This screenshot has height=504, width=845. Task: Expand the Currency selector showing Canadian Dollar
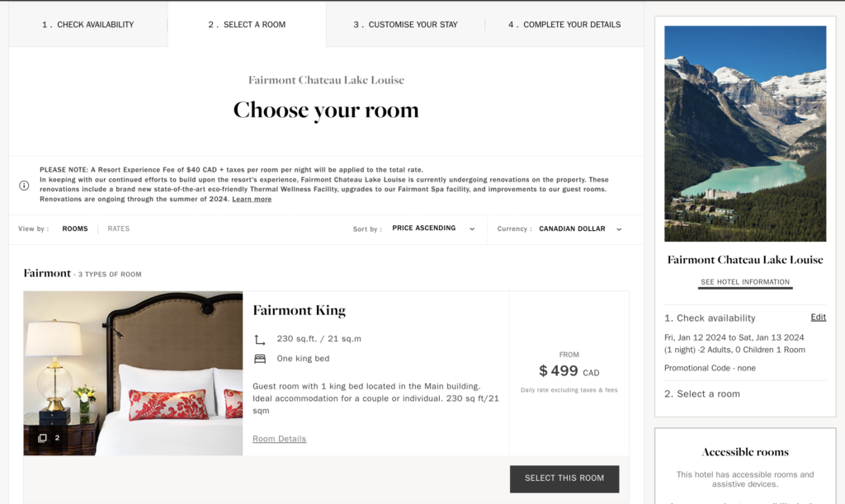coord(572,228)
